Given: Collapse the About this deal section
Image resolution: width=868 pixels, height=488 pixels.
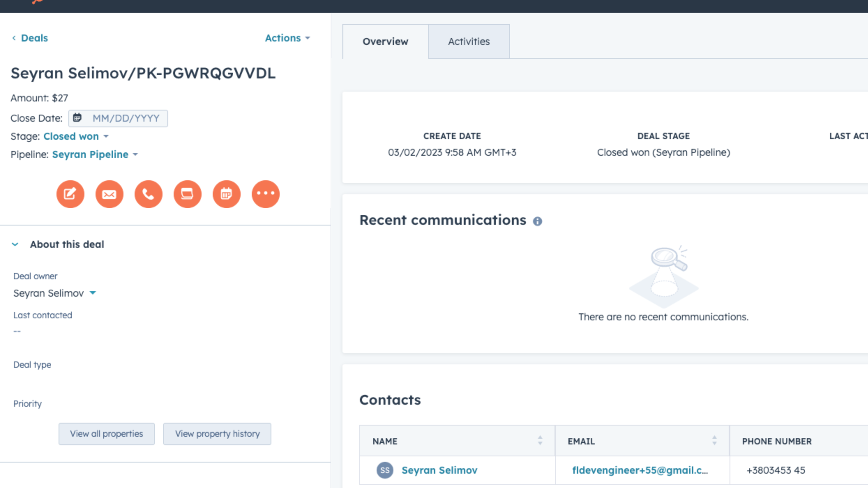Looking at the screenshot, I should 15,244.
